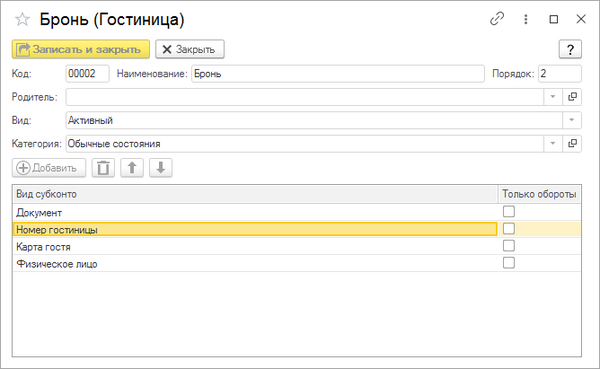Copy link to this object via the chain icon
The height and width of the screenshot is (369, 600).
(497, 19)
